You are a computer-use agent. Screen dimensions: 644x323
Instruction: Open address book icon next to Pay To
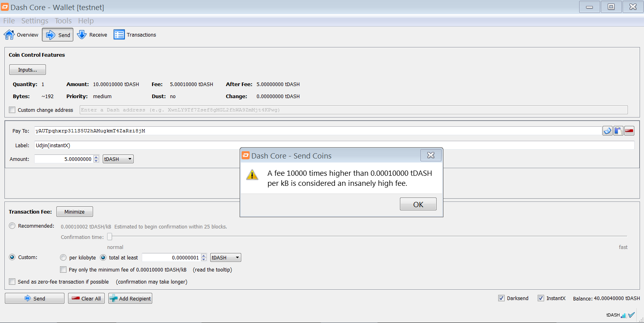607,131
